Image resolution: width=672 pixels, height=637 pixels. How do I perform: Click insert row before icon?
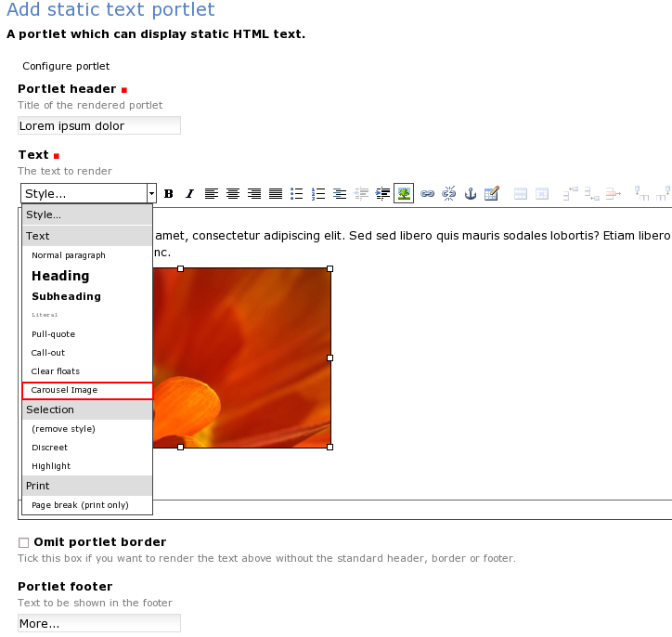571,194
